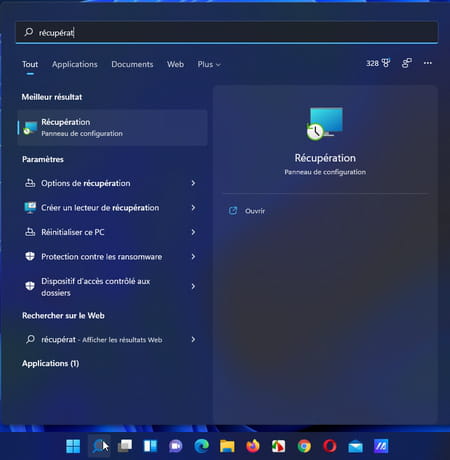Expand the Protection contre les ransomware arrow

point(193,257)
